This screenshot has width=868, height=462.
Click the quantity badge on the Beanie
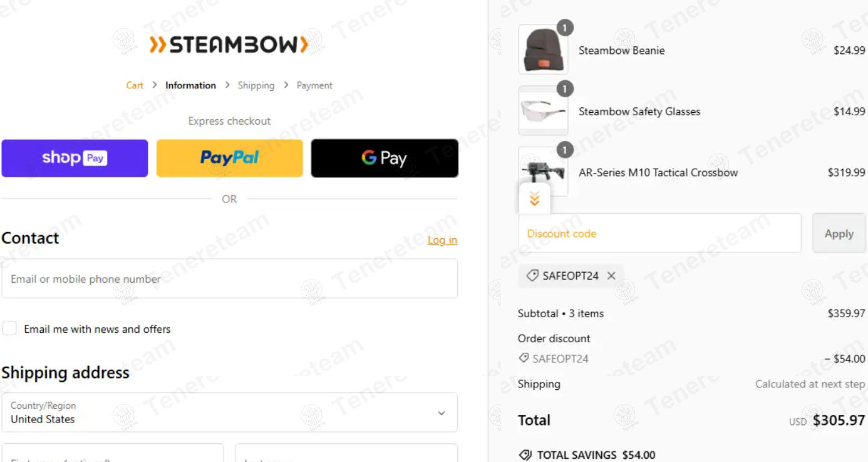click(565, 28)
